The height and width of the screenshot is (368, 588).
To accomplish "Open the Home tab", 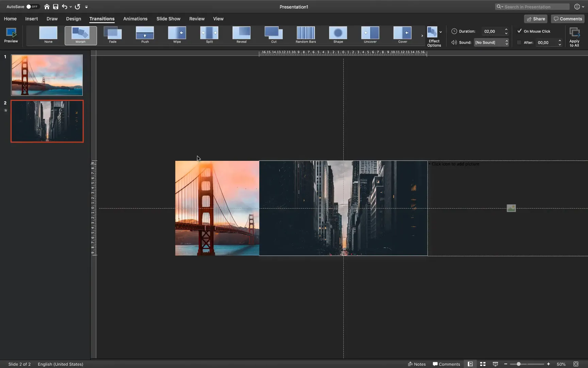I will (10, 19).
